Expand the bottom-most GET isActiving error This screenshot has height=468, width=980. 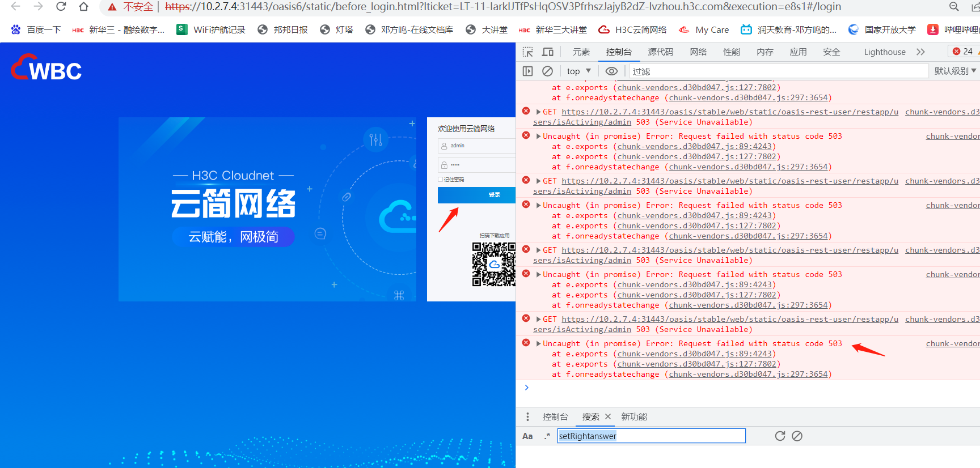pos(538,320)
